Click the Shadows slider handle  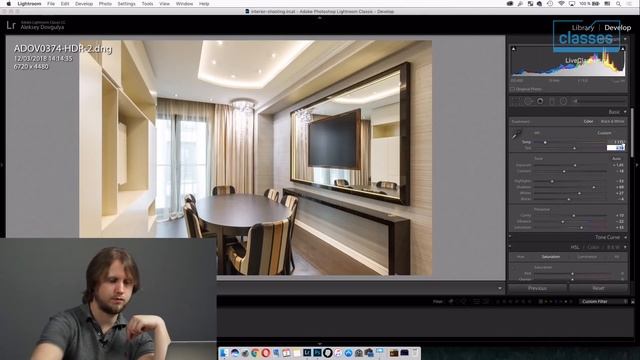[593, 187]
